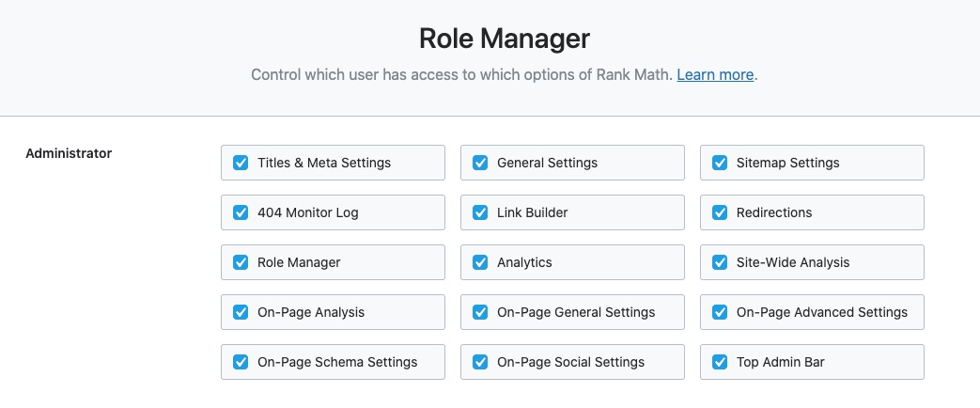980x408 pixels.
Task: Click the Site-Wide Analysis label text
Action: [793, 262]
